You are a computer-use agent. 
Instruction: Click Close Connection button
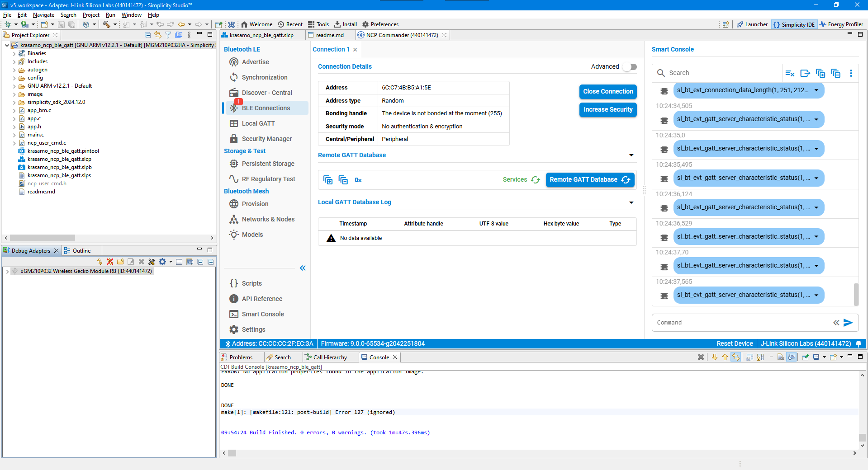click(608, 91)
